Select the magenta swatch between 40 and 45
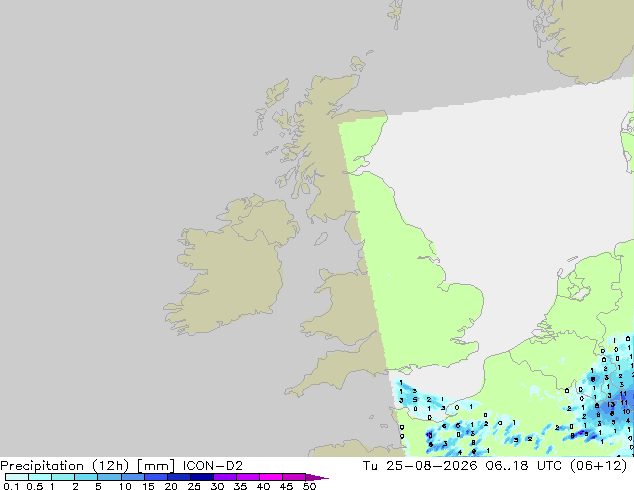 tap(271, 477)
